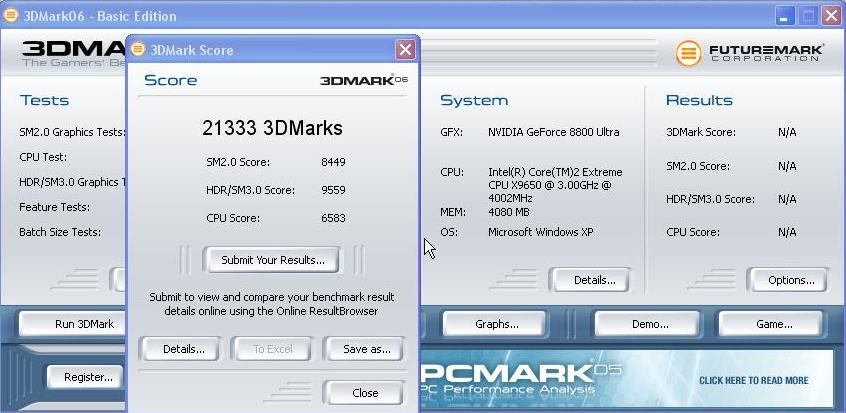This screenshot has width=846, height=413.
Task: Click the Results section heading
Action: click(699, 100)
